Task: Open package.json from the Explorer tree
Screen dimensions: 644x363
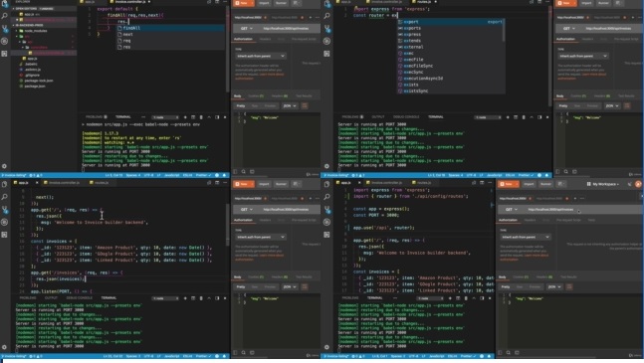Action: [x=35, y=87]
